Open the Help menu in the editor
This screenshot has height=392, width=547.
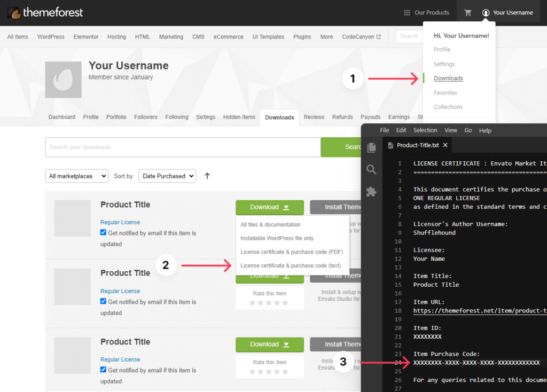tap(485, 130)
